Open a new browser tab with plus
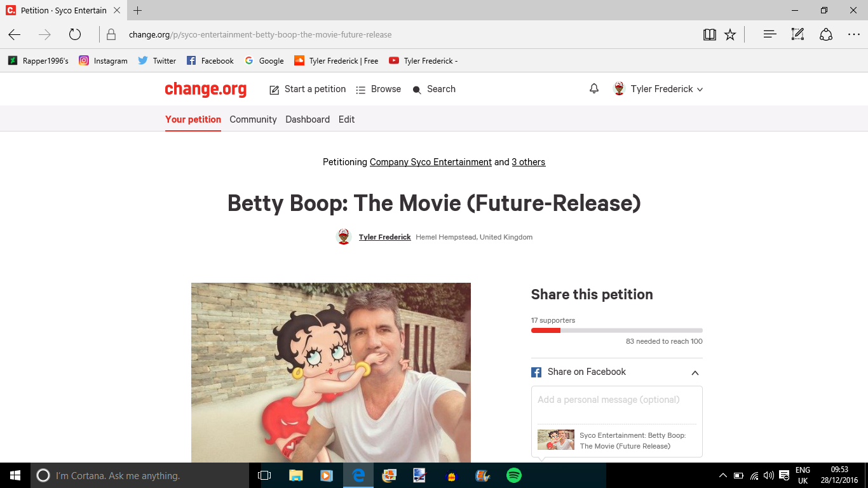The image size is (868, 488). point(138,10)
